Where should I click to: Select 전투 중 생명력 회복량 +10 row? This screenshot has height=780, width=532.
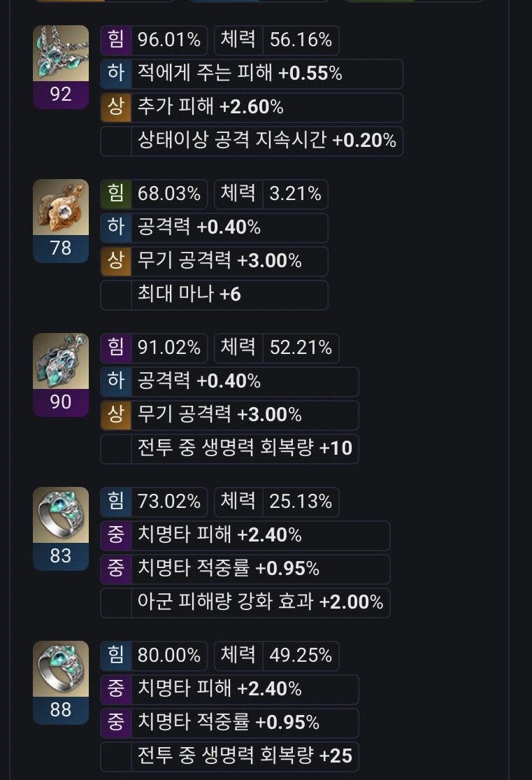point(230,448)
